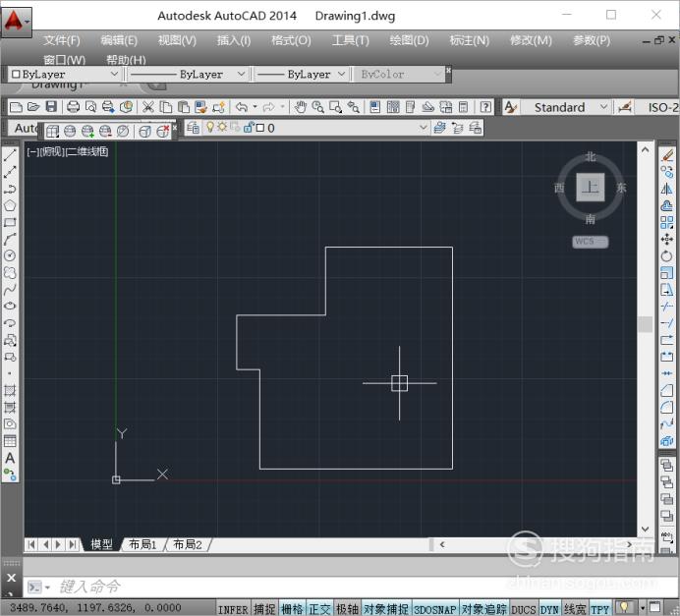Click the 上 face of ViewCube
Screen dimensions: 680x616
(x=590, y=188)
